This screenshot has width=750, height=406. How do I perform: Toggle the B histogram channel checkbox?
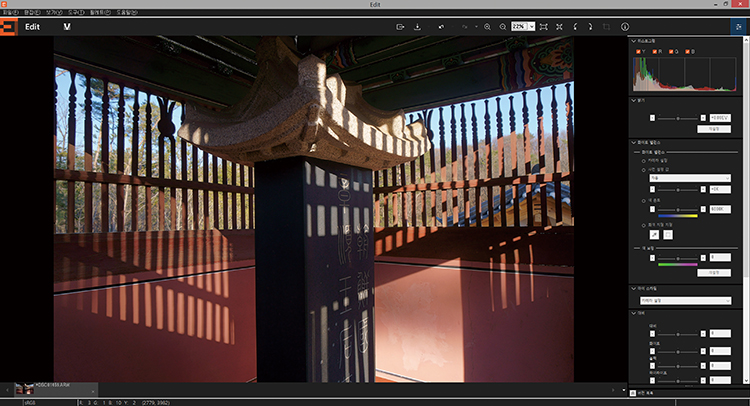click(687, 52)
